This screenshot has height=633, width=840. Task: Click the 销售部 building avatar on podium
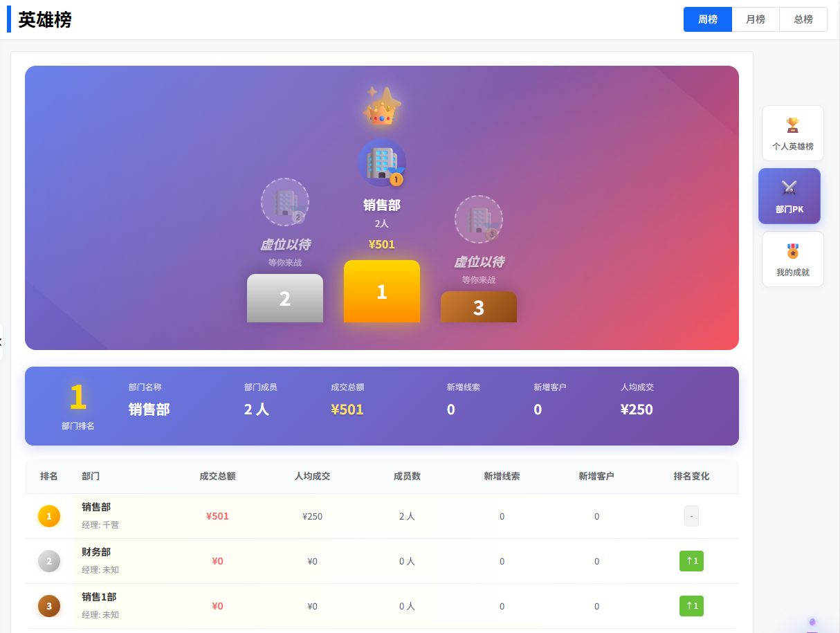click(381, 163)
